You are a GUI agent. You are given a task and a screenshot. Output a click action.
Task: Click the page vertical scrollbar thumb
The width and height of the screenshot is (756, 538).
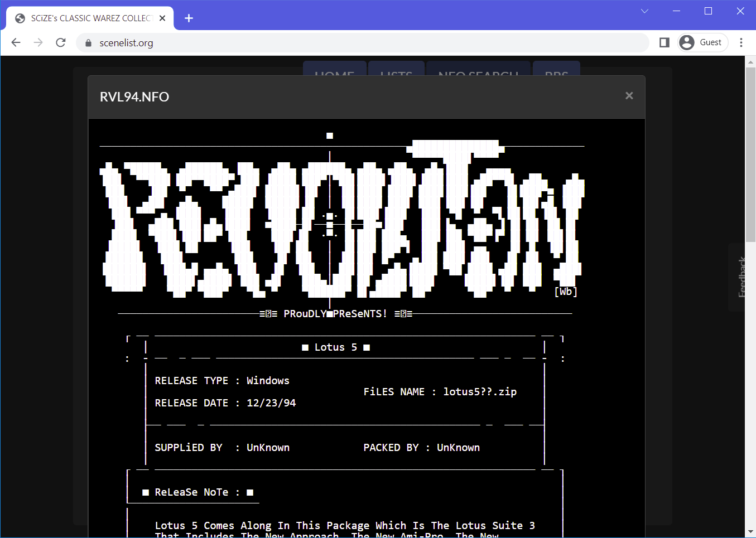[751, 155]
